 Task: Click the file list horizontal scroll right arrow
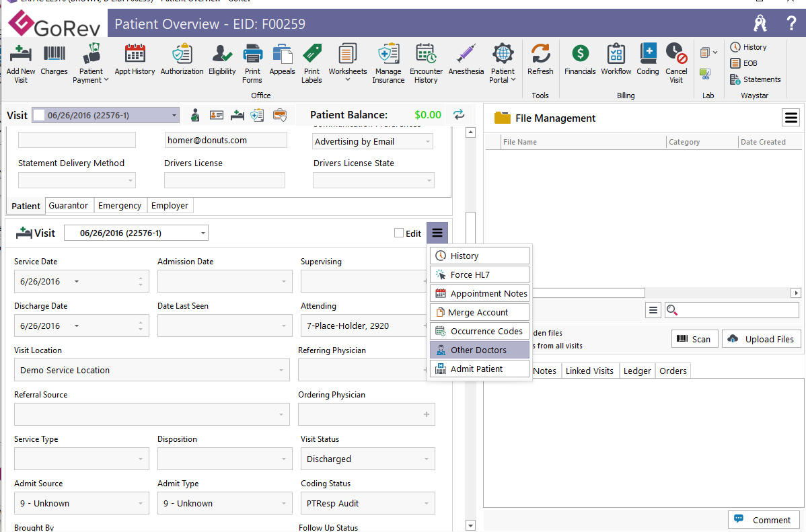pos(796,293)
